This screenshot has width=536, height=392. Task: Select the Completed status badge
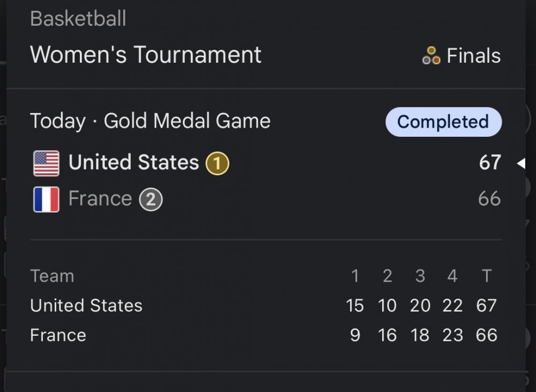[443, 122]
